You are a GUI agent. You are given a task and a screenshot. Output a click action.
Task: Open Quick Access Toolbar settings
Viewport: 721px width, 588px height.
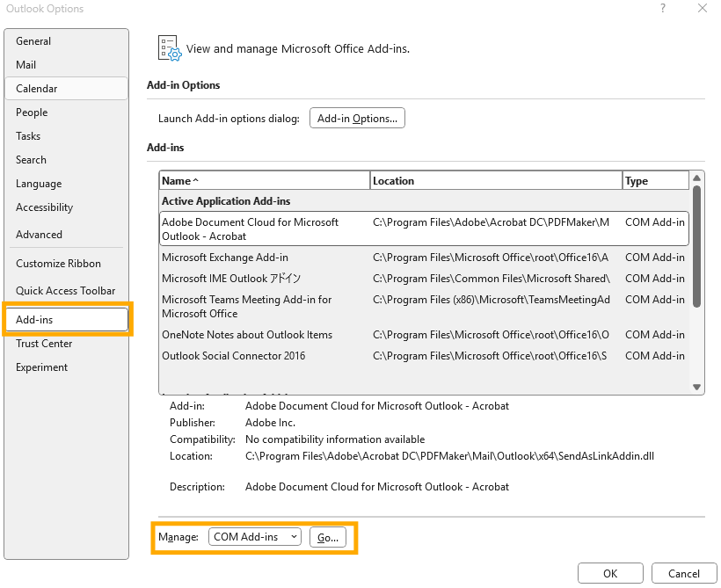(66, 291)
